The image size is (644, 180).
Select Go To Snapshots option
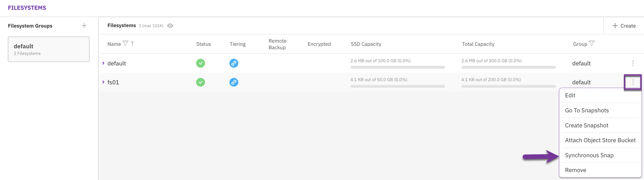(x=587, y=110)
